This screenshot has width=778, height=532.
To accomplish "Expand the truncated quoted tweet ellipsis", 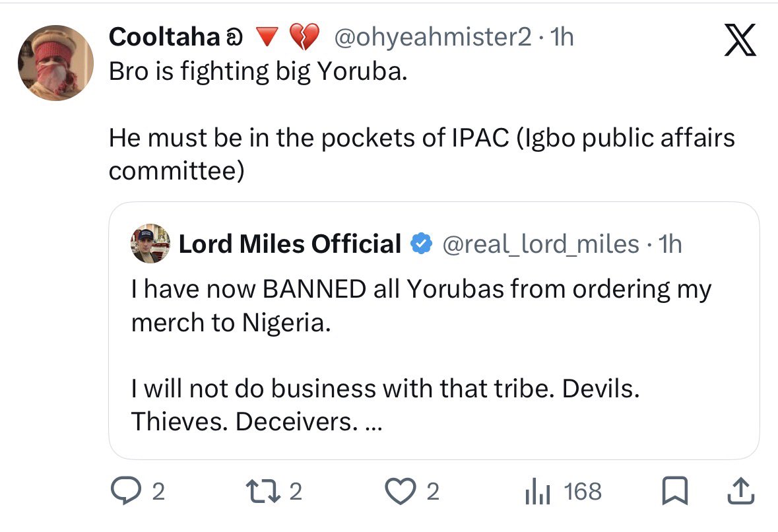I will click(373, 422).
